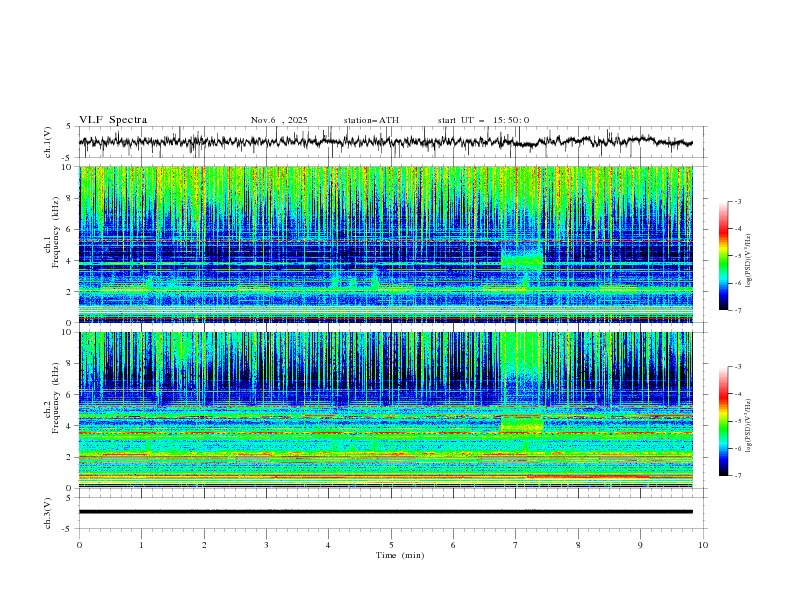Click the flat black ch.3 waveform trace
The width and height of the screenshot is (792, 612).
[x=385, y=512]
